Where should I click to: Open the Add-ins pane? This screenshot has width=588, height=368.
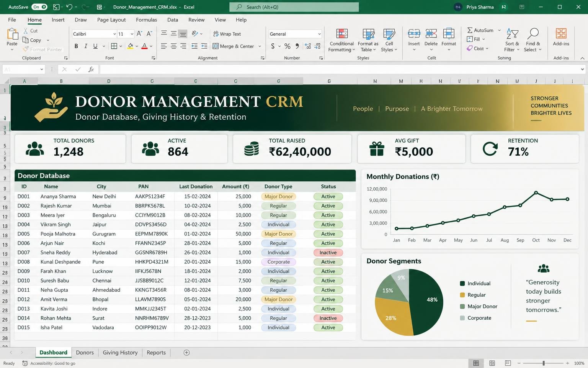(561, 37)
